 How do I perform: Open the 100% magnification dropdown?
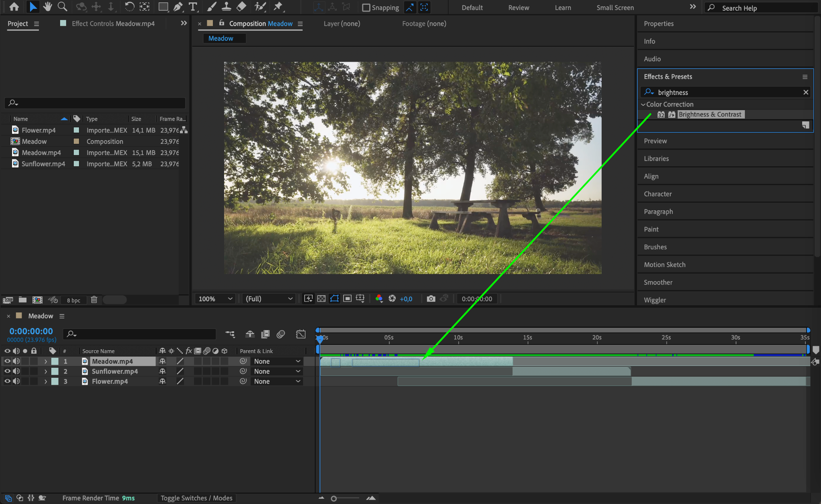(x=215, y=298)
